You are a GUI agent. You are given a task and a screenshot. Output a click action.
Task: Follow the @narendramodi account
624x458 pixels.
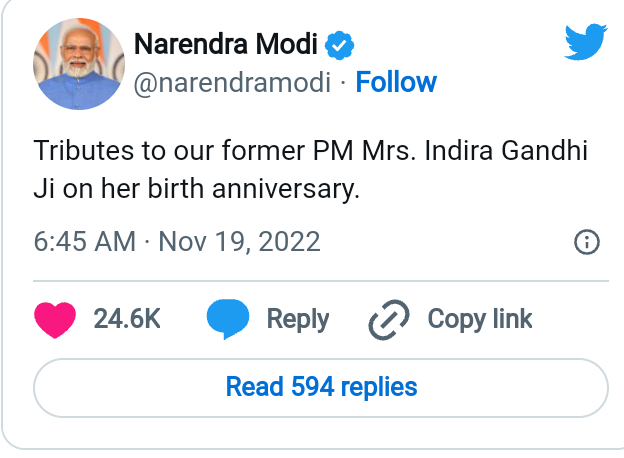coord(396,82)
